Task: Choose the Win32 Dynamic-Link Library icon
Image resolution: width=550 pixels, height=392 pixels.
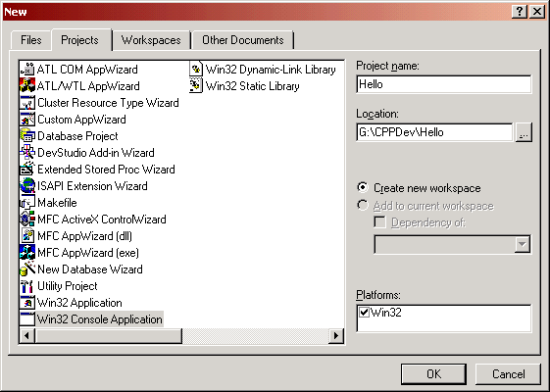Action: tap(196, 69)
